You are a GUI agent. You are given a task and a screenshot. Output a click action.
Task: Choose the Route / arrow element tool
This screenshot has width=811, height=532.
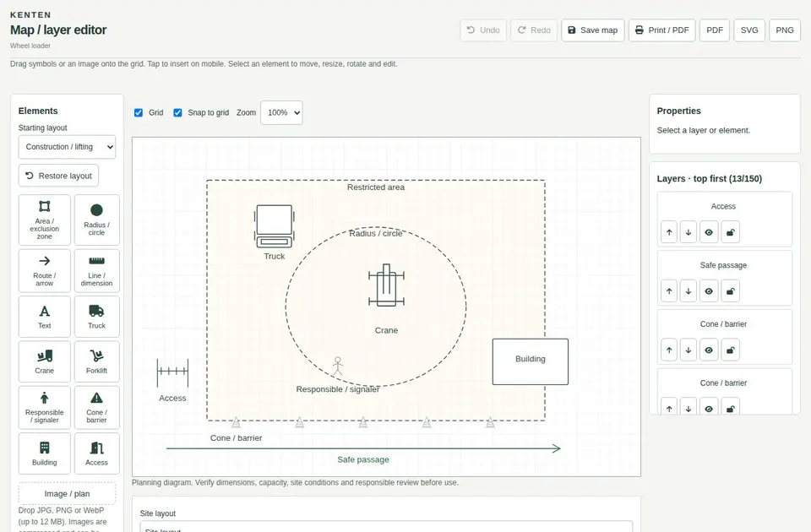coord(45,271)
